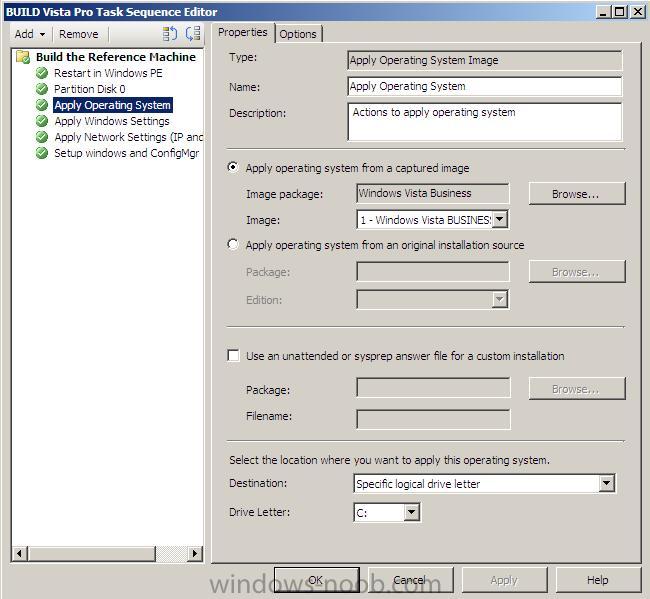Image resolution: width=650 pixels, height=599 pixels.
Task: Click green check icon beside Restart in Windows PE
Action: [x=42, y=73]
